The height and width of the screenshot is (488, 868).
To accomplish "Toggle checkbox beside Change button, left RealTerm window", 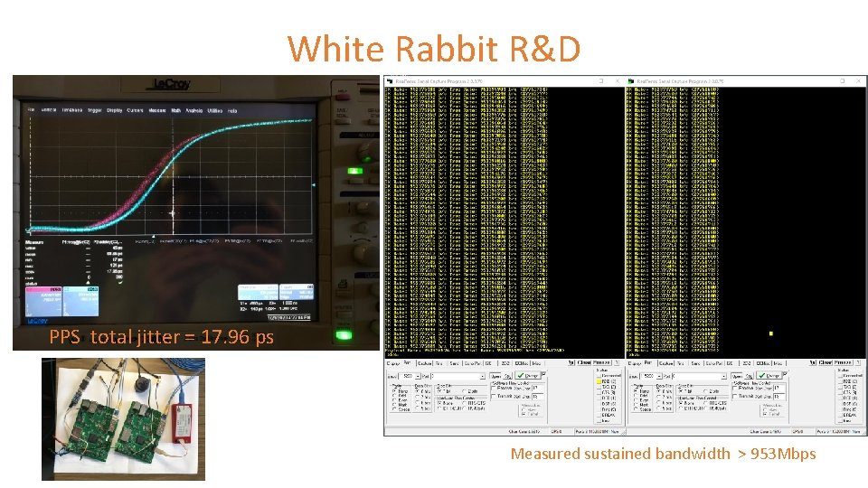I will (x=543, y=374).
